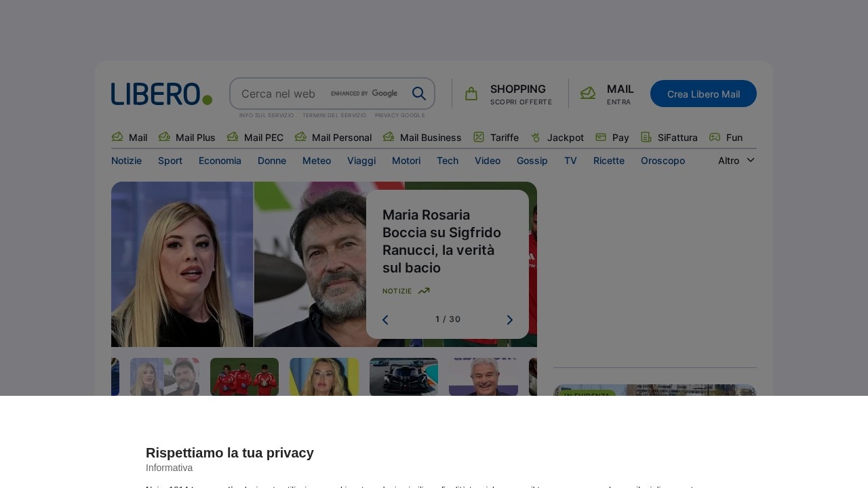This screenshot has width=868, height=488.
Task: Click the magnifier search icon
Action: coord(419,94)
